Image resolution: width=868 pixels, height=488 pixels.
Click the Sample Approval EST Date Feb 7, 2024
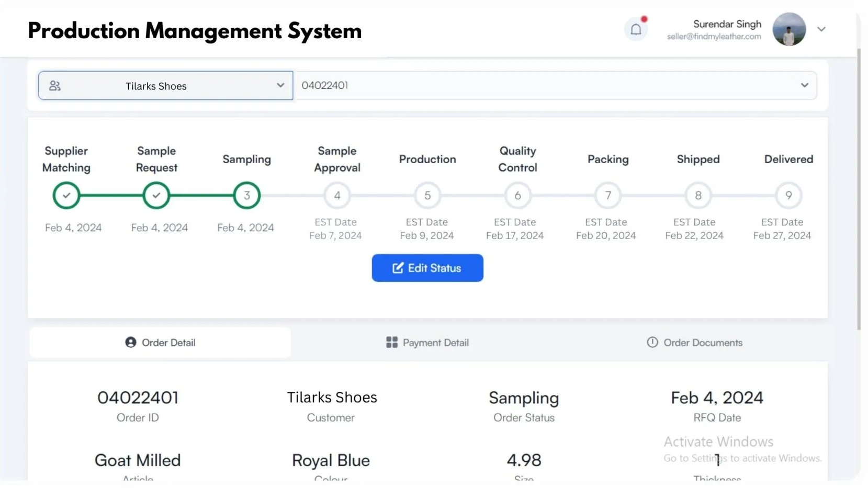pos(335,229)
